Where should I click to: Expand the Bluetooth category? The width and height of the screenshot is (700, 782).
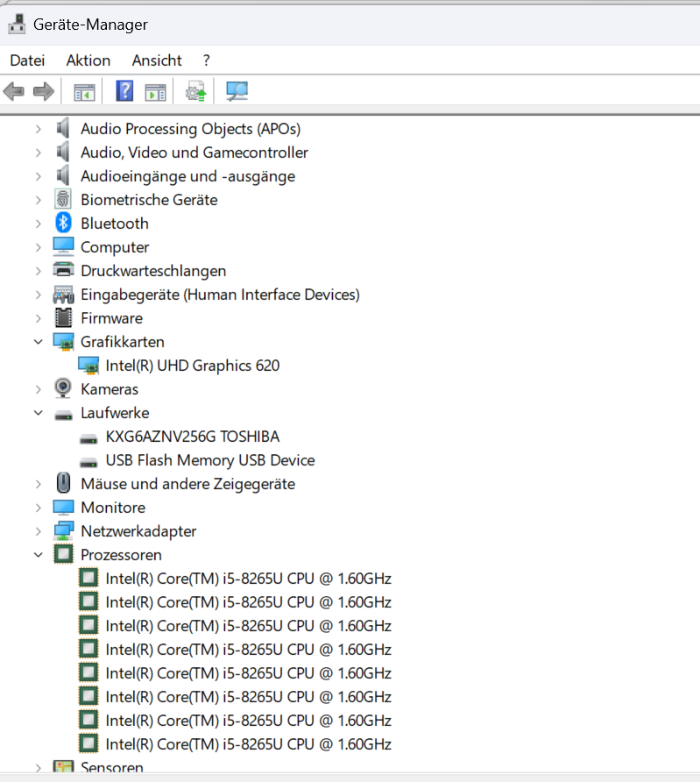tap(39, 224)
